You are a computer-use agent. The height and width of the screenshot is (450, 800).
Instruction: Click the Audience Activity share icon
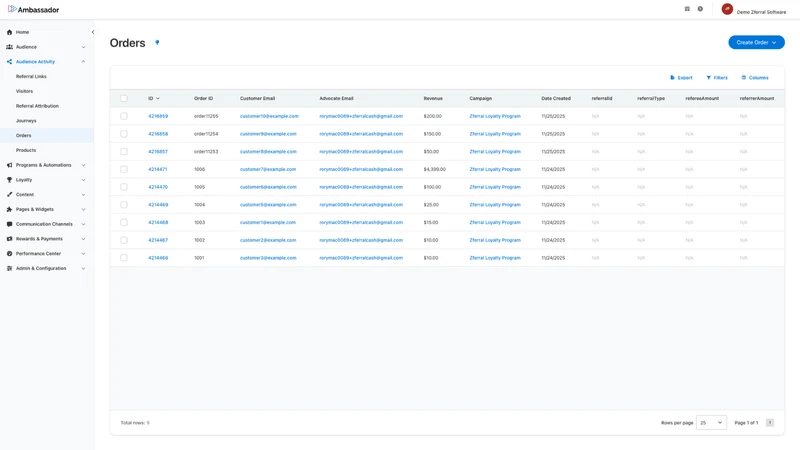9,62
